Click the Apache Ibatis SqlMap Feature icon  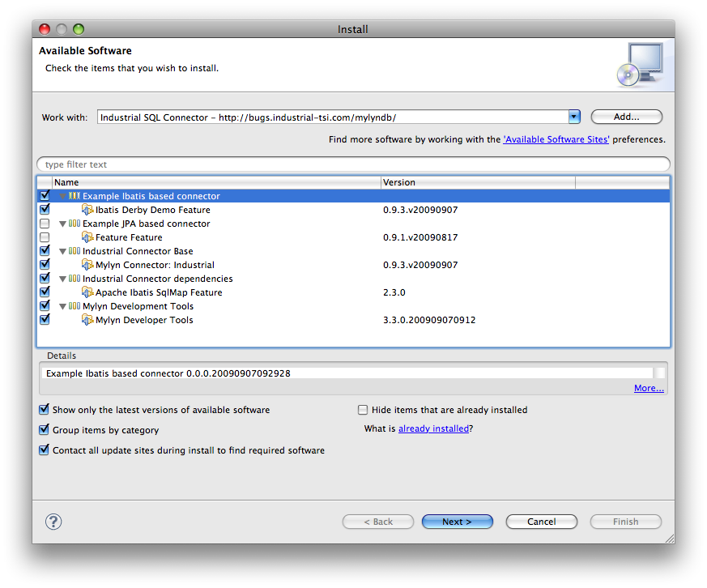click(x=87, y=292)
